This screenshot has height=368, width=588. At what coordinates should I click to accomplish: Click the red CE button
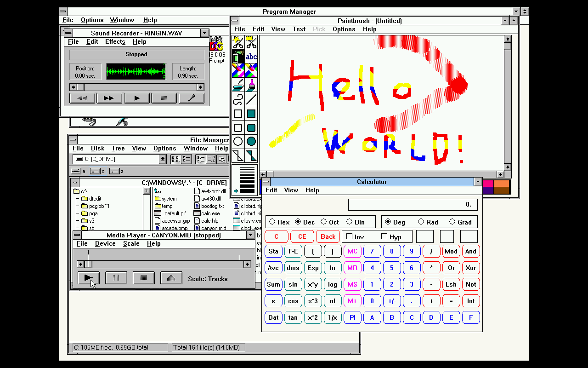302,236
